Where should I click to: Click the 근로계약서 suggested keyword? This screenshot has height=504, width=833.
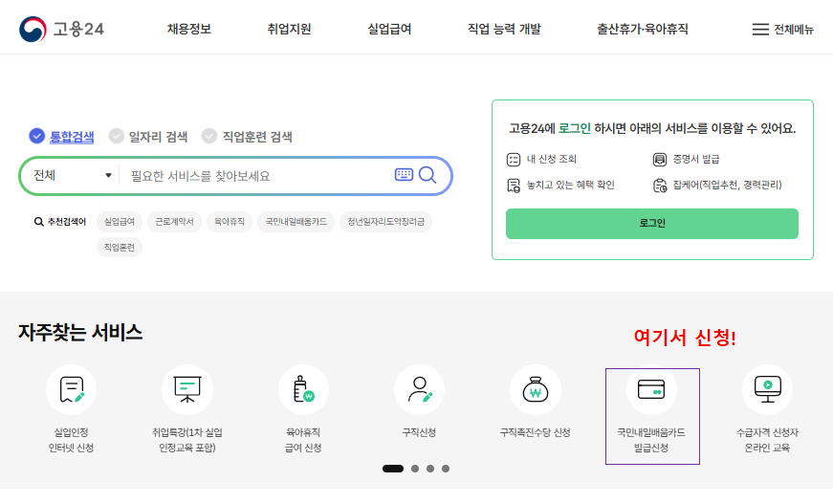point(174,222)
